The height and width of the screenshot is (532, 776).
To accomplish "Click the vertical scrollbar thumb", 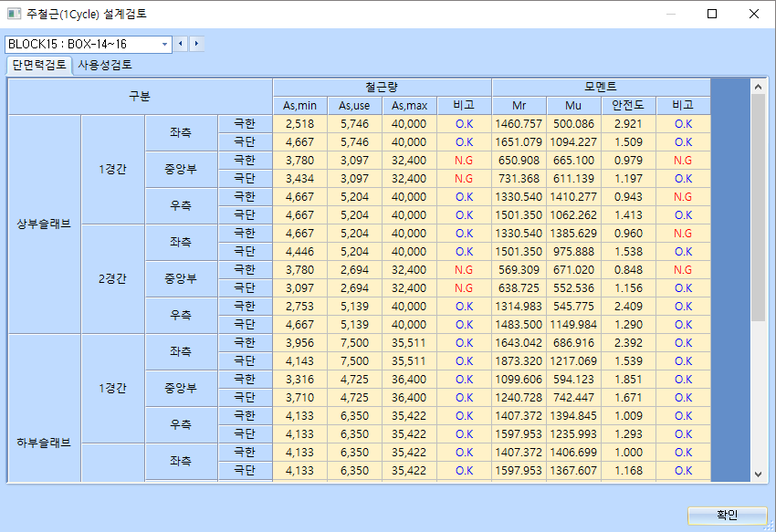I will click(758, 208).
